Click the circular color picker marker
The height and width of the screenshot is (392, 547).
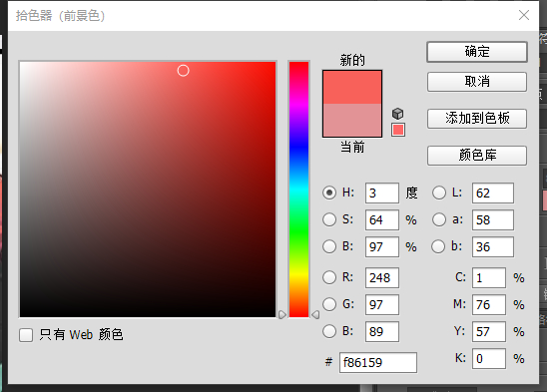click(183, 71)
